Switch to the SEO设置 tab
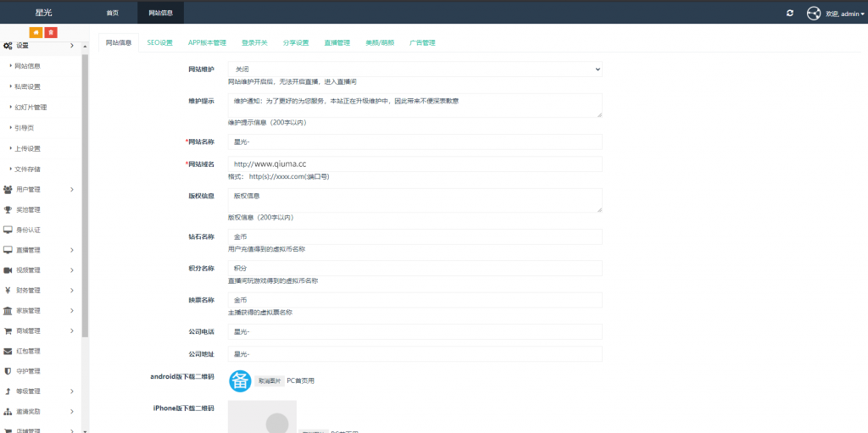 [x=159, y=42]
